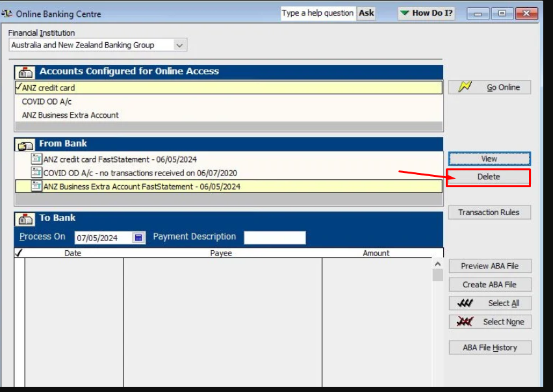Click the help question input field

[x=318, y=14]
